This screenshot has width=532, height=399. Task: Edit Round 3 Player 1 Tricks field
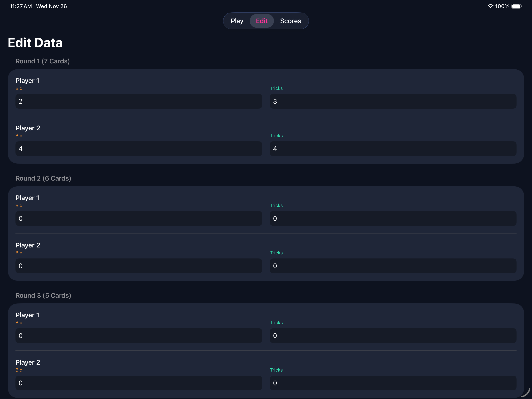[393, 336]
